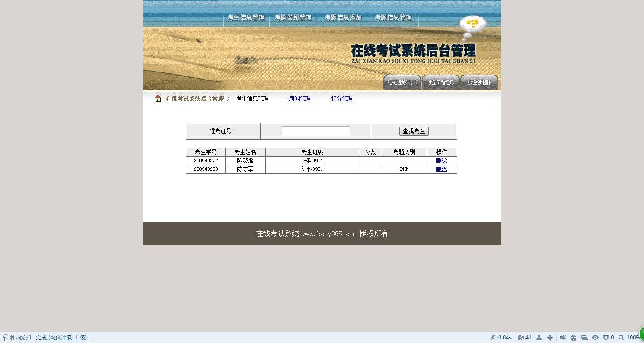Viewport: 644px width, 343px height.
Task: Click the 搜狗发现 lightbulb icon
Action: coord(5,338)
